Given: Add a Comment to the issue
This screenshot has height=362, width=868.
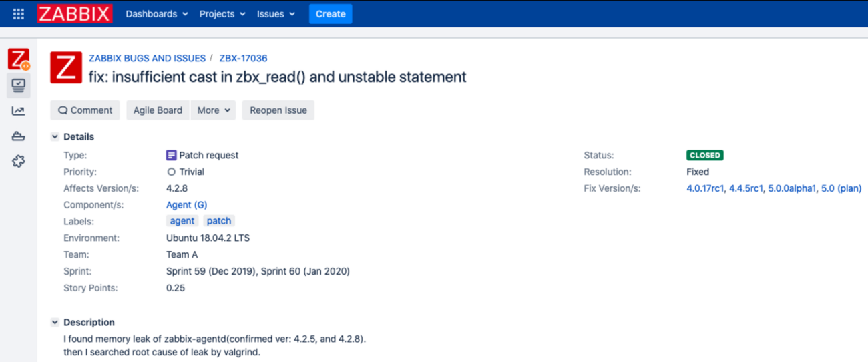Looking at the screenshot, I should click(85, 110).
